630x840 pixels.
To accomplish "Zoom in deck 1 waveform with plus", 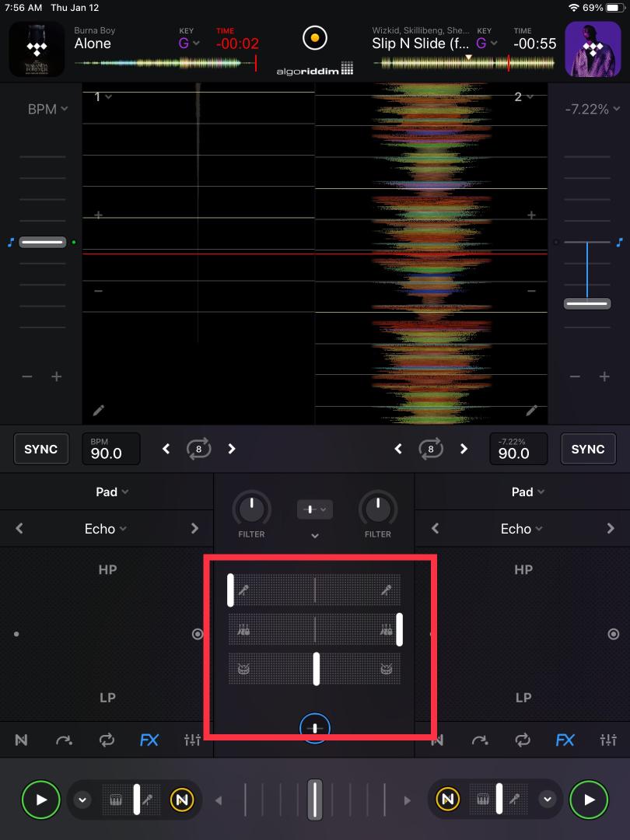I will (x=98, y=215).
